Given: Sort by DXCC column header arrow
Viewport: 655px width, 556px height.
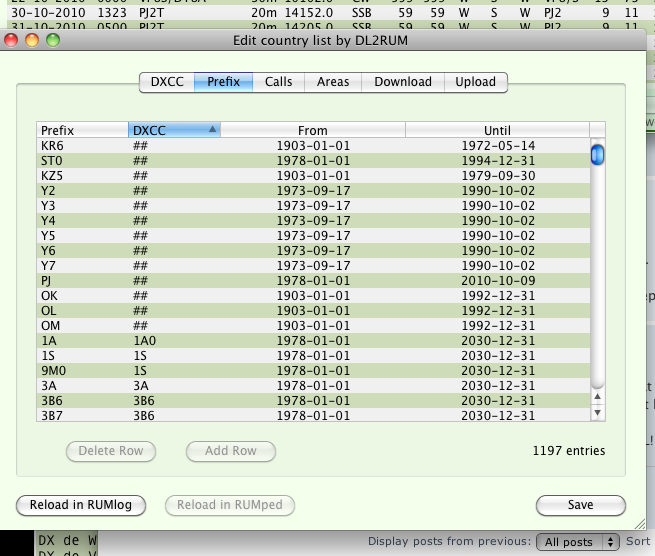Looking at the screenshot, I should click(x=212, y=130).
